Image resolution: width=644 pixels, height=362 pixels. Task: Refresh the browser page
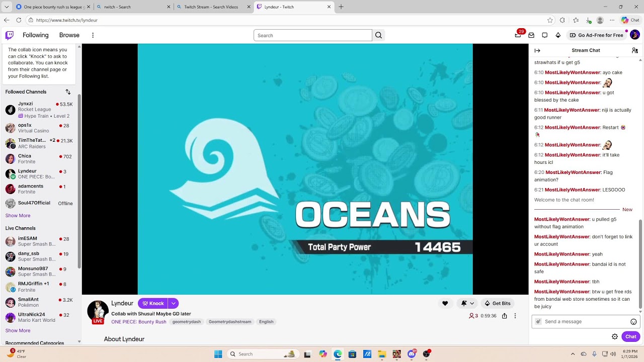(19, 20)
